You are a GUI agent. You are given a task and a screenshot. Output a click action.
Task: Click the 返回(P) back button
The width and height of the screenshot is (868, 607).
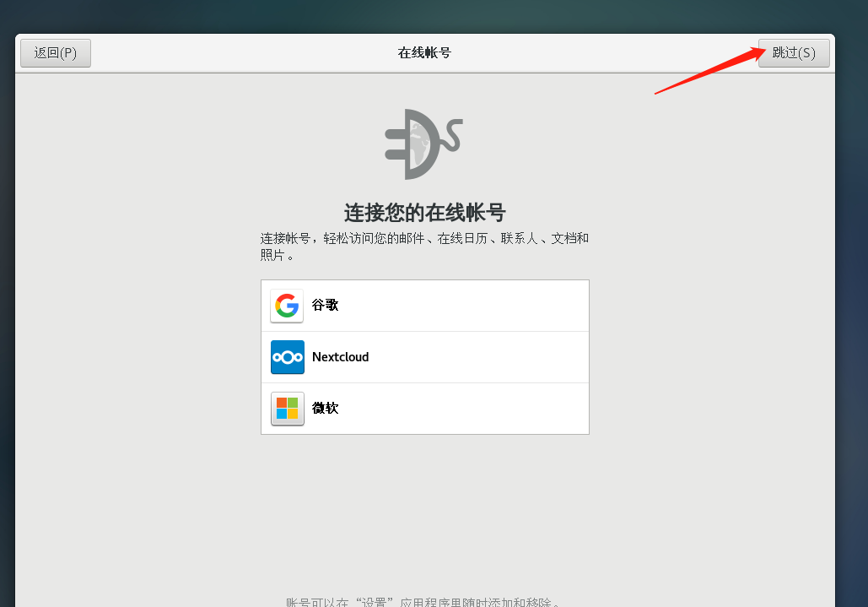click(56, 53)
